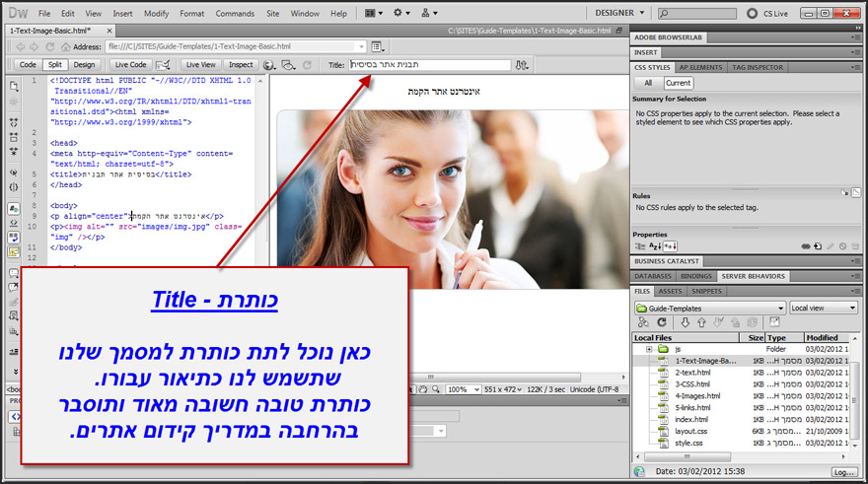The width and height of the screenshot is (868, 484).
Task: Open the Guide-Templates site dropdown
Action: [x=710, y=309]
